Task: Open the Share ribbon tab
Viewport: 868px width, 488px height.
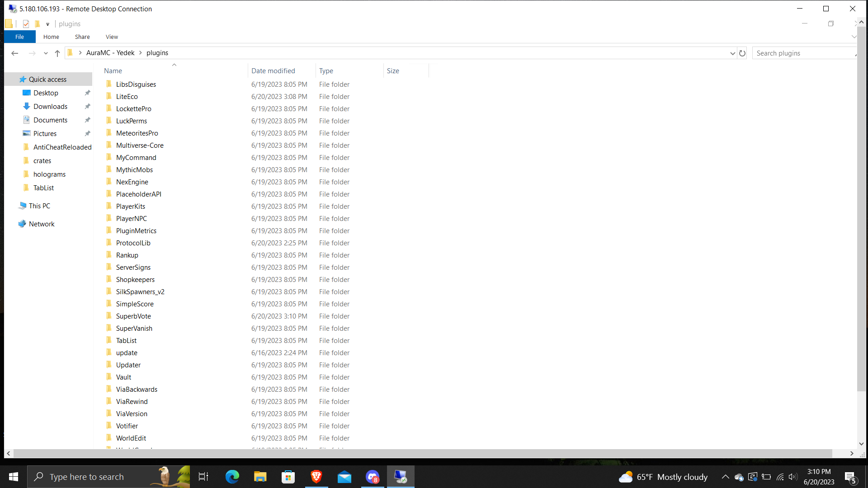Action: click(82, 37)
